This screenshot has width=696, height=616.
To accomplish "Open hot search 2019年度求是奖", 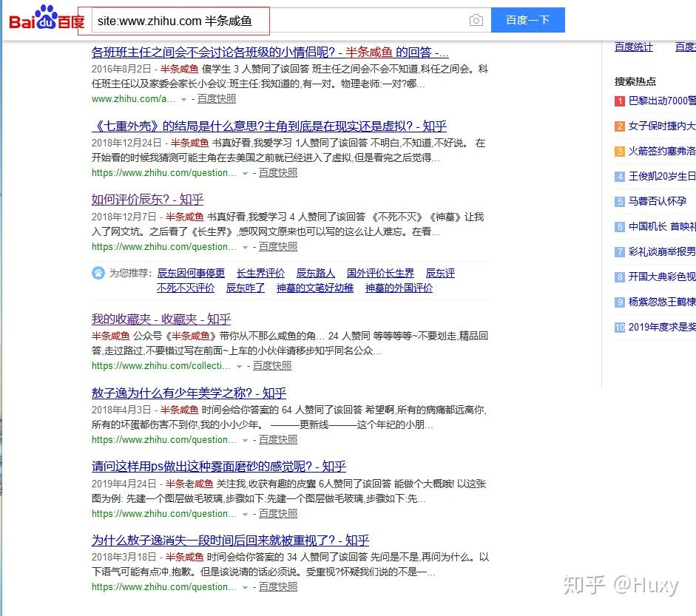I will tap(662, 327).
